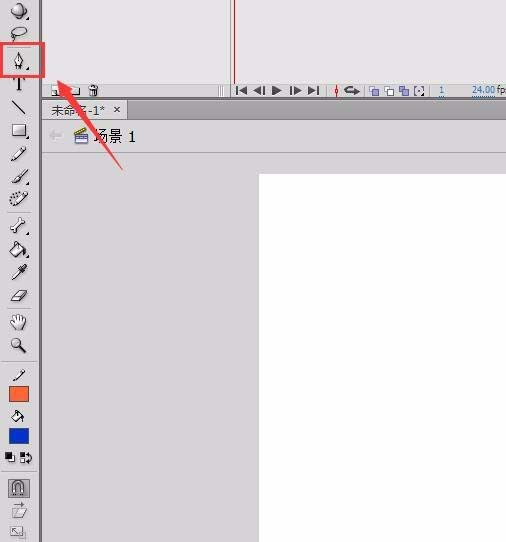Image resolution: width=506 pixels, height=542 pixels.
Task: Select the 3D Rotation tool
Action: coord(18,11)
